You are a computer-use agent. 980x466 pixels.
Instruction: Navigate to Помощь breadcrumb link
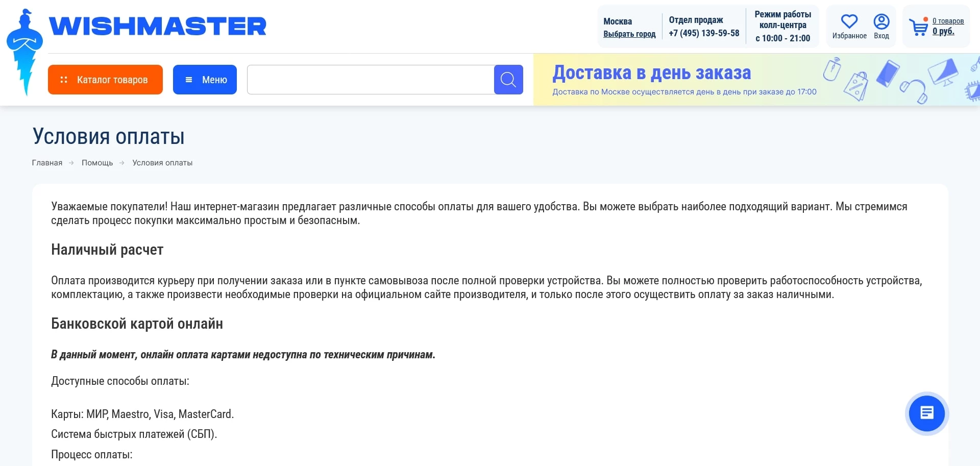pyautogui.click(x=97, y=163)
